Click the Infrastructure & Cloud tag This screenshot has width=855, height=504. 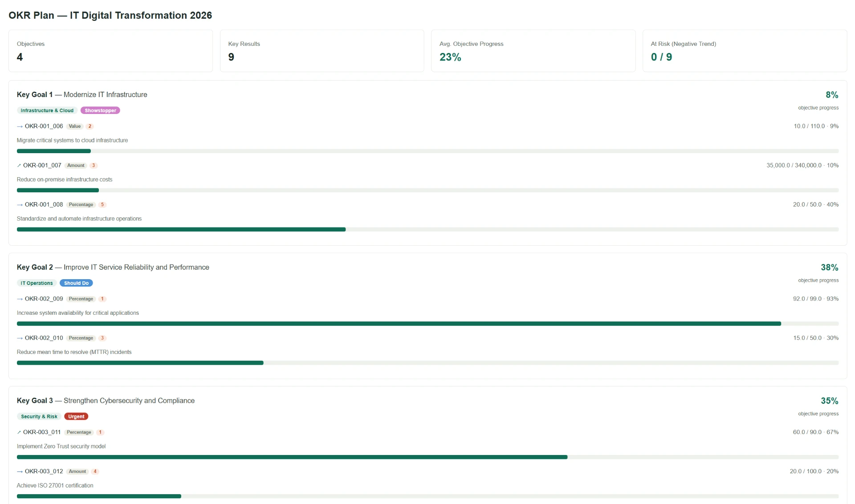[x=47, y=110]
